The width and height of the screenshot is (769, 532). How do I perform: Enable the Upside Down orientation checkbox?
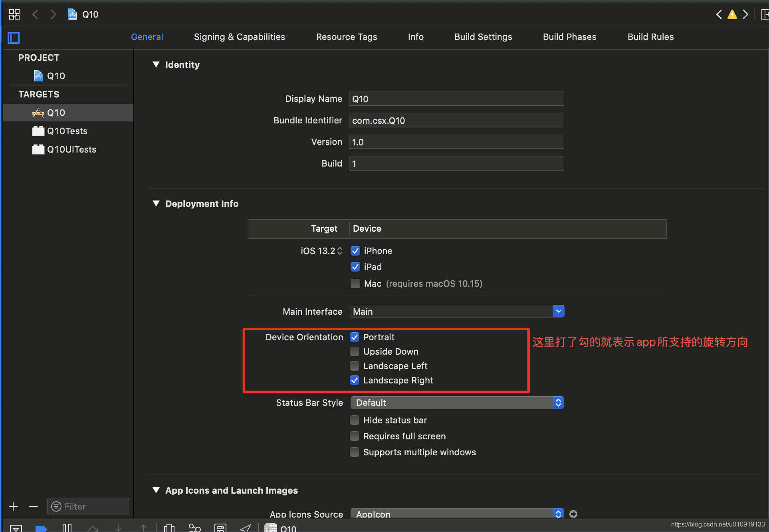click(x=355, y=351)
